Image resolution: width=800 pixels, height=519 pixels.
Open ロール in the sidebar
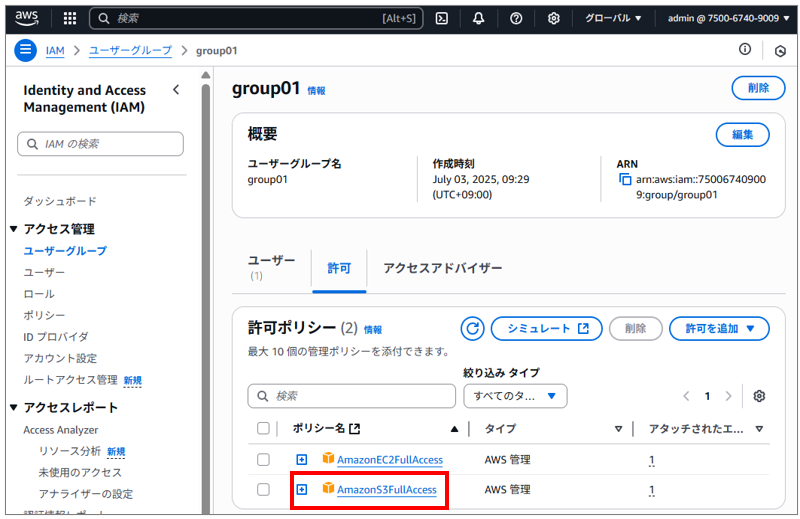coord(39,294)
